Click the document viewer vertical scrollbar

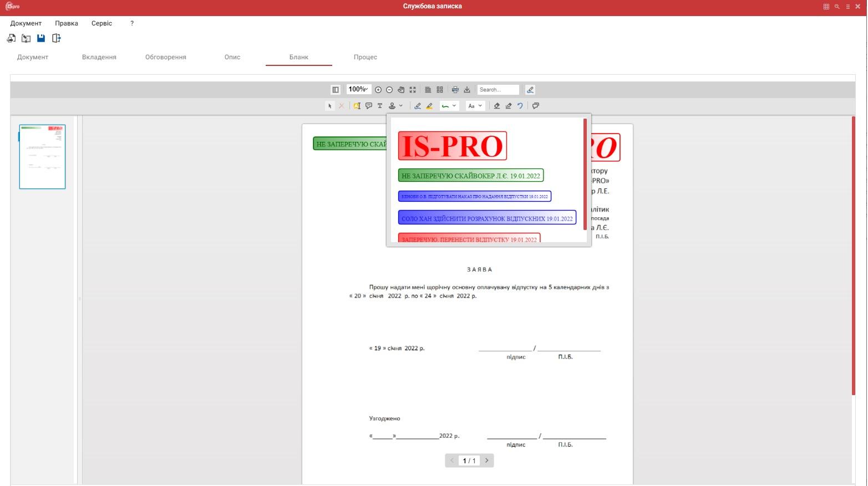coord(854,255)
